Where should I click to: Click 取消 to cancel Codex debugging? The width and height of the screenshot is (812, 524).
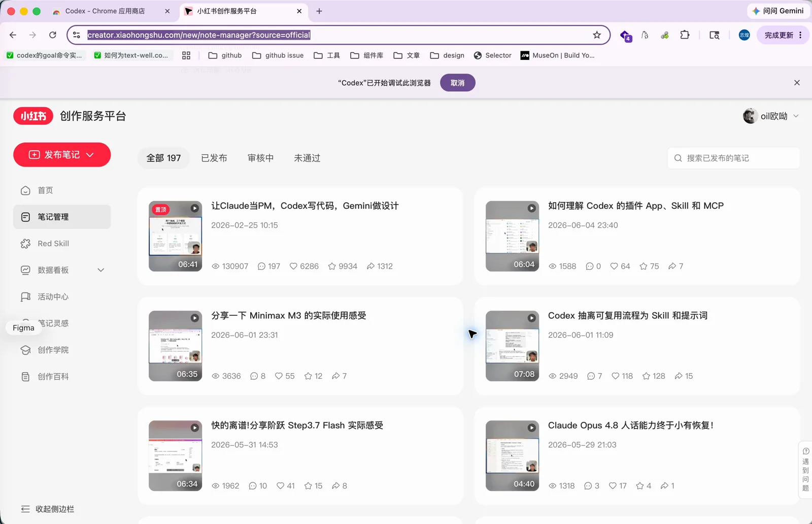(x=458, y=83)
